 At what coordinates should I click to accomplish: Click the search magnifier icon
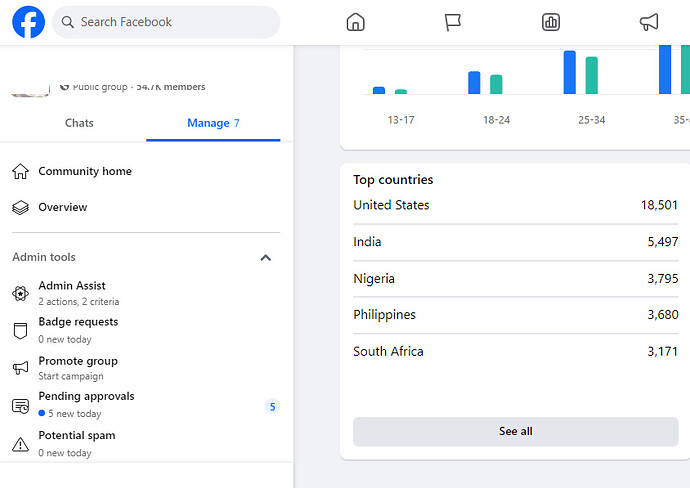(x=67, y=22)
